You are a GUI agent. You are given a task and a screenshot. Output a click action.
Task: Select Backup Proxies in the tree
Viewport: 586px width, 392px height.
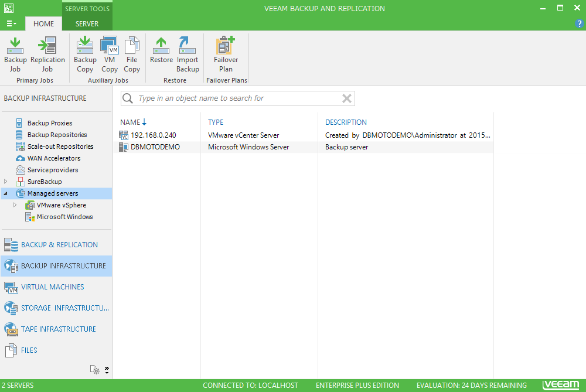tap(50, 123)
